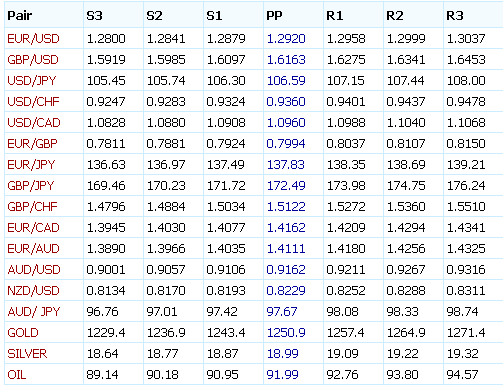503x391 pixels.
Task: Open the EUR/AUD pair link
Action: point(33,249)
